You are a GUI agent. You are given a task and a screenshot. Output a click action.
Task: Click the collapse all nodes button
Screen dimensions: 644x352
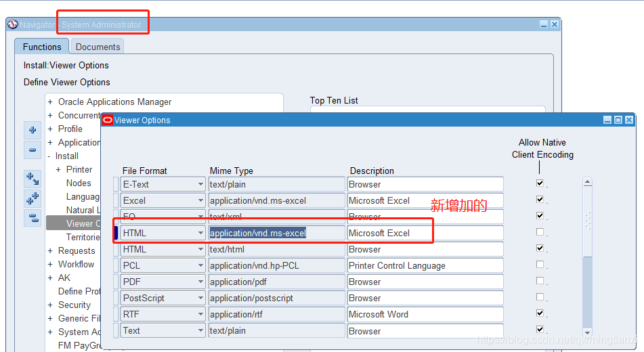[x=33, y=218]
